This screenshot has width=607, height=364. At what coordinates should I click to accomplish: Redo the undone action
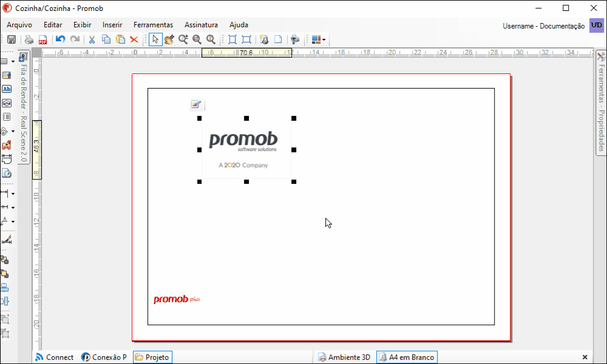(x=75, y=39)
